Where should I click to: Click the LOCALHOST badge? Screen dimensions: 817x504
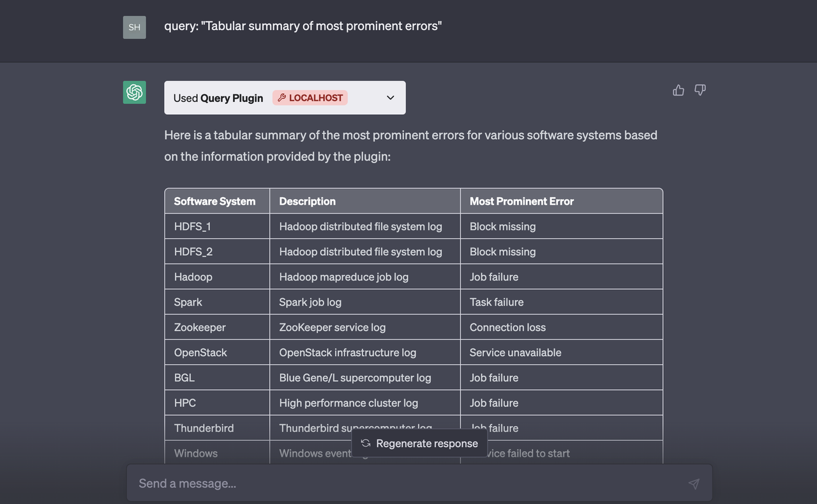310,98
